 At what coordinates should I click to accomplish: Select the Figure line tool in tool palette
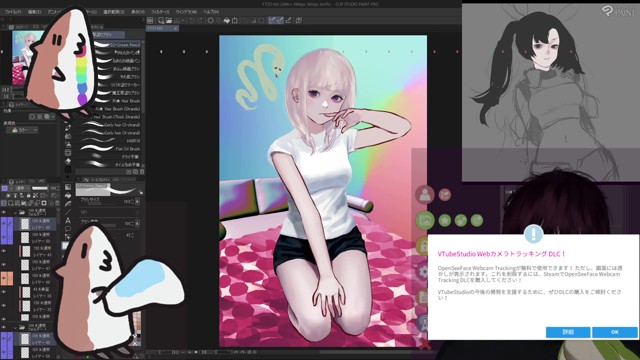[68, 212]
